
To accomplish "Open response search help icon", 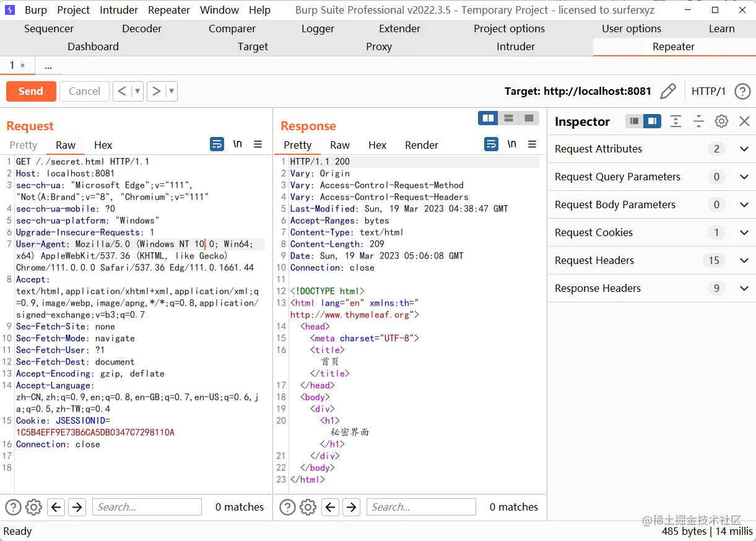I will 287,507.
